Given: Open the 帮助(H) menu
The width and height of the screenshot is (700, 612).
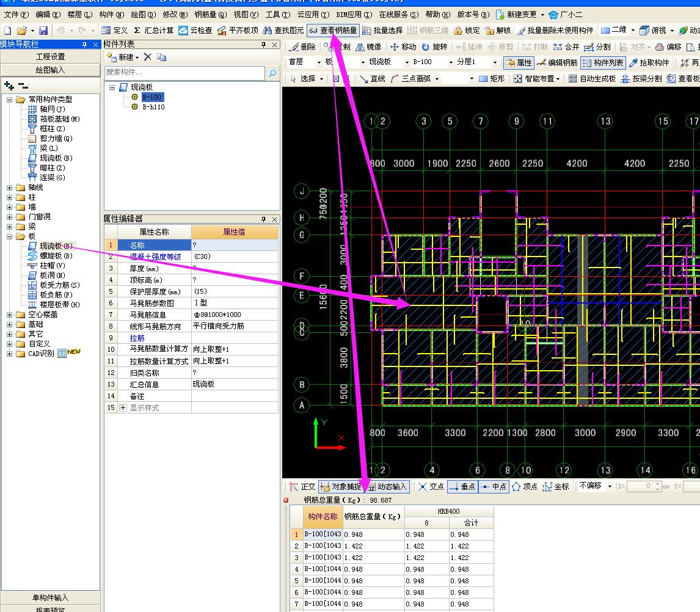Looking at the screenshot, I should [x=438, y=15].
